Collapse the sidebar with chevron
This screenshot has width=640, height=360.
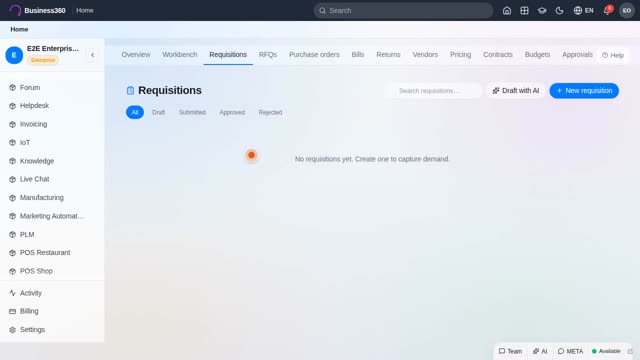[x=93, y=55]
